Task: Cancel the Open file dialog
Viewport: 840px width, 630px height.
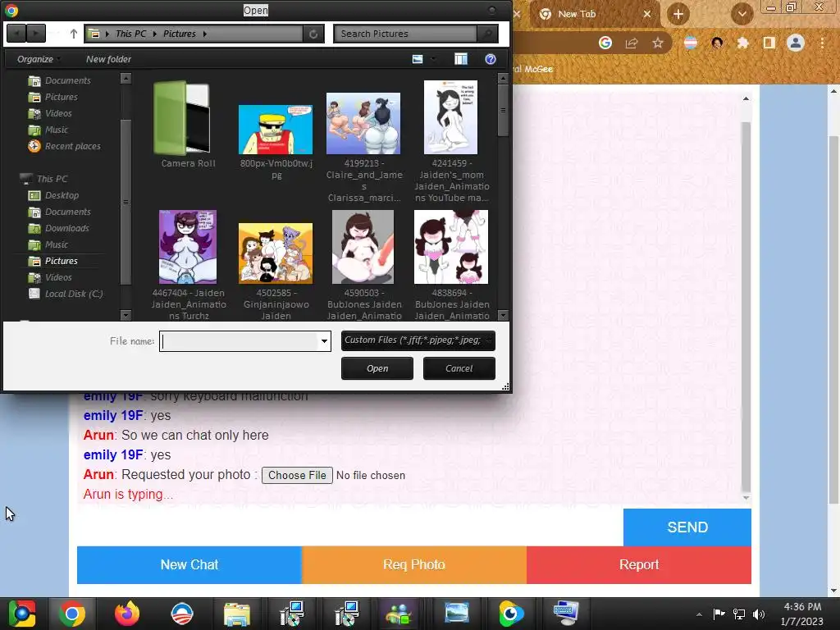Action: point(459,368)
